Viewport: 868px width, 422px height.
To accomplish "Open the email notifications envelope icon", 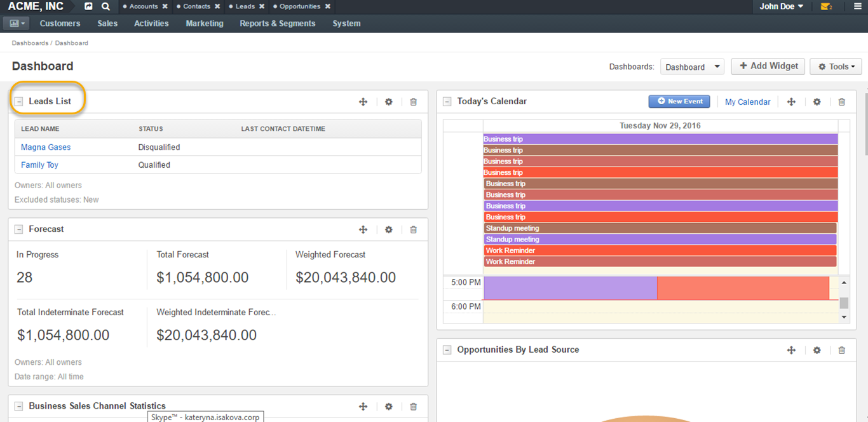I will (826, 6).
